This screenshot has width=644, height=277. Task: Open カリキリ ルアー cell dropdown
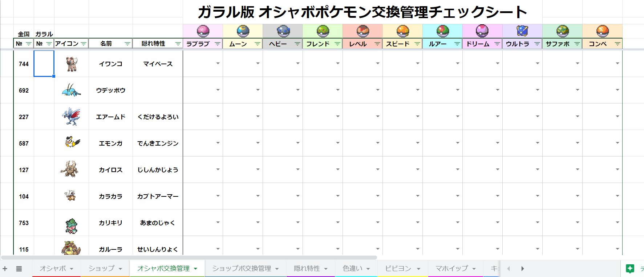pos(458,223)
